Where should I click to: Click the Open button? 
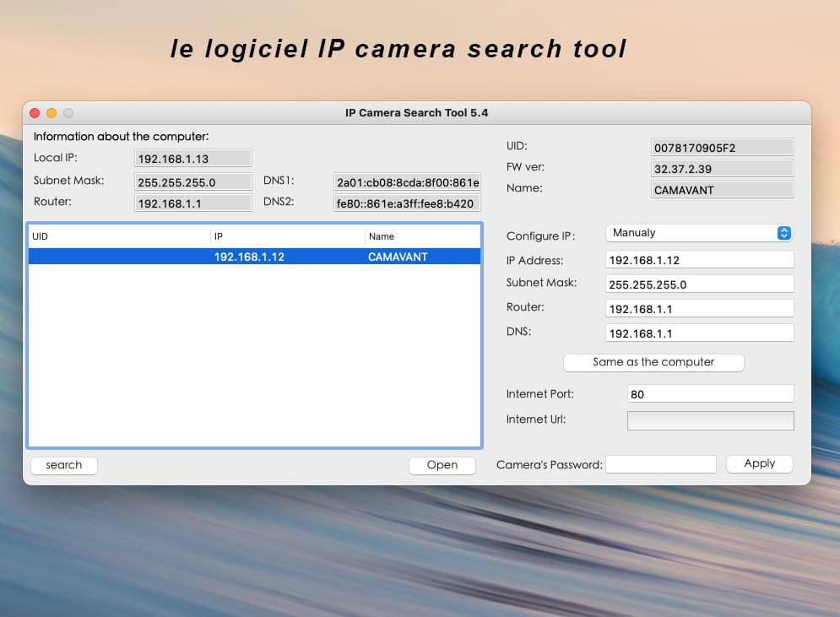tap(442, 465)
